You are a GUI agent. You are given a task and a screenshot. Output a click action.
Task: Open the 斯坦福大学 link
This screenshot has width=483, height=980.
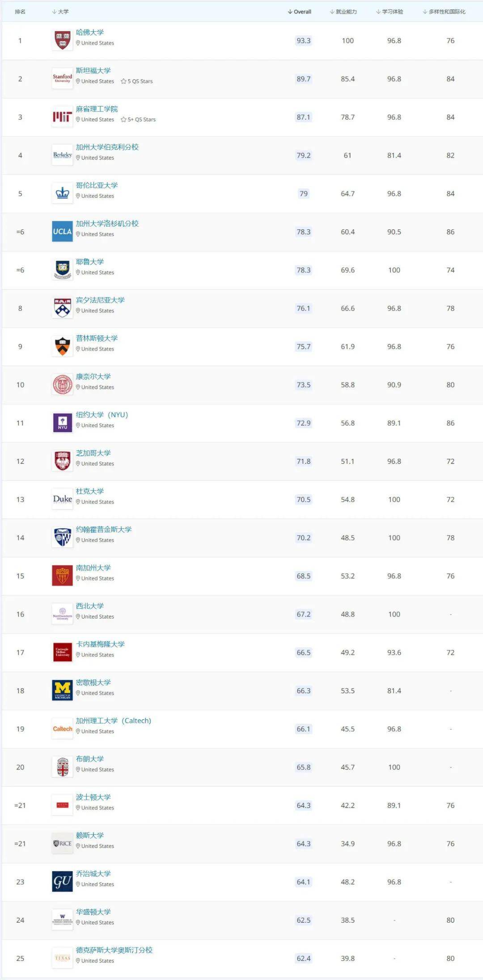pyautogui.click(x=93, y=71)
